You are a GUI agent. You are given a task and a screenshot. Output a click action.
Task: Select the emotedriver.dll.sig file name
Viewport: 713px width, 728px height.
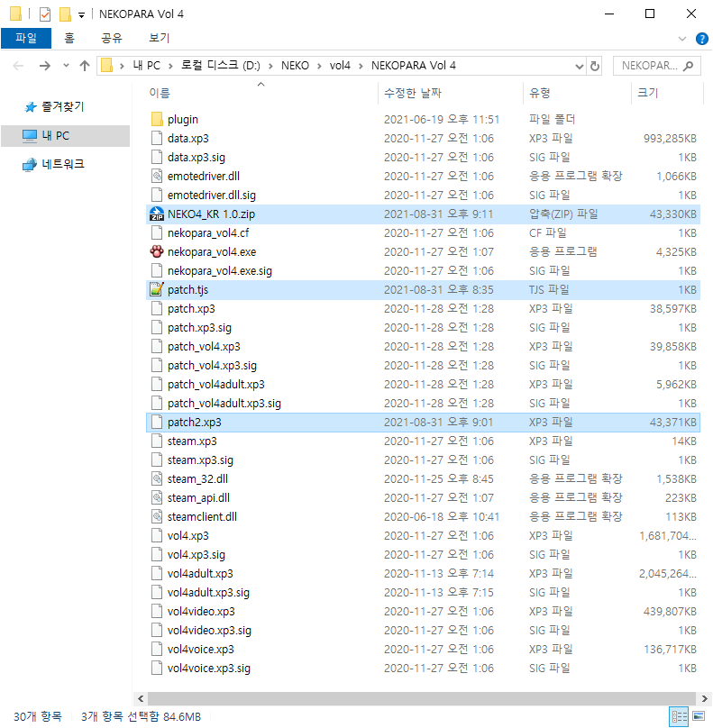(x=211, y=195)
